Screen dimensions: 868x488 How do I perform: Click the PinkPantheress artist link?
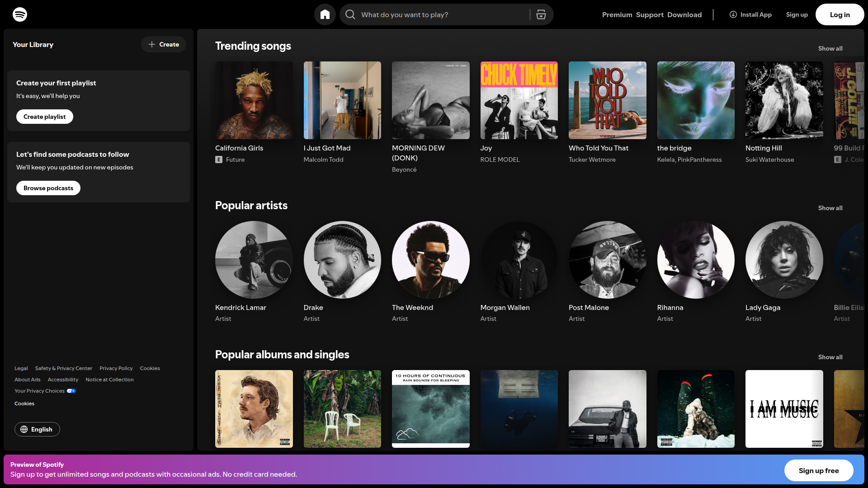pos(700,160)
